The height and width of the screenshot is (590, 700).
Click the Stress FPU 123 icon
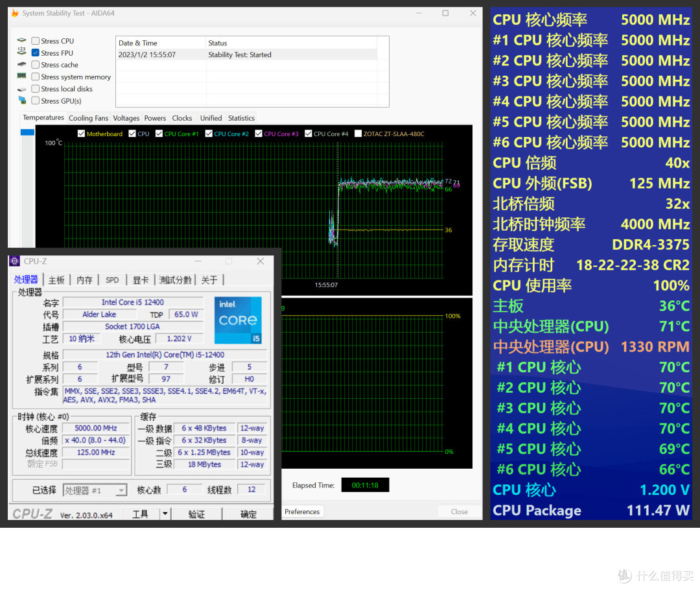click(21, 51)
